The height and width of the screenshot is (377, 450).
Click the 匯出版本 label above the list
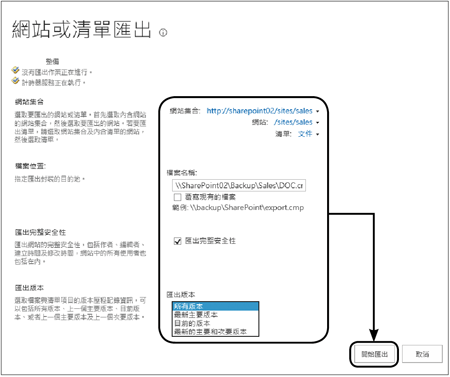pyautogui.click(x=181, y=295)
